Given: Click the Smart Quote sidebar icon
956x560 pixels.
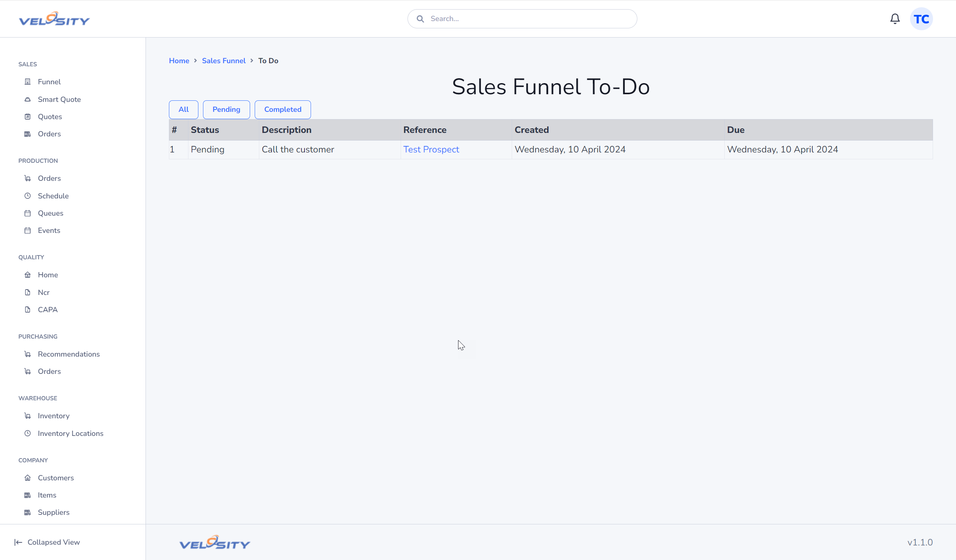Looking at the screenshot, I should tap(28, 99).
